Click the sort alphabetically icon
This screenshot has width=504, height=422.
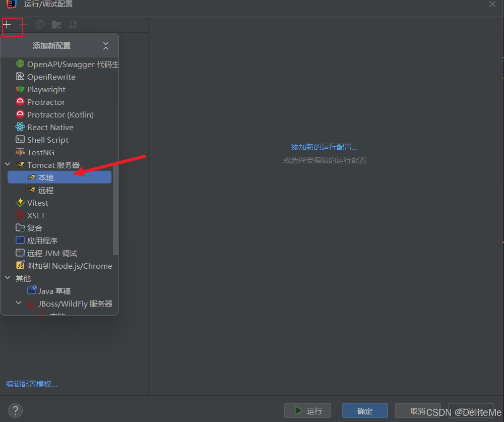click(73, 24)
